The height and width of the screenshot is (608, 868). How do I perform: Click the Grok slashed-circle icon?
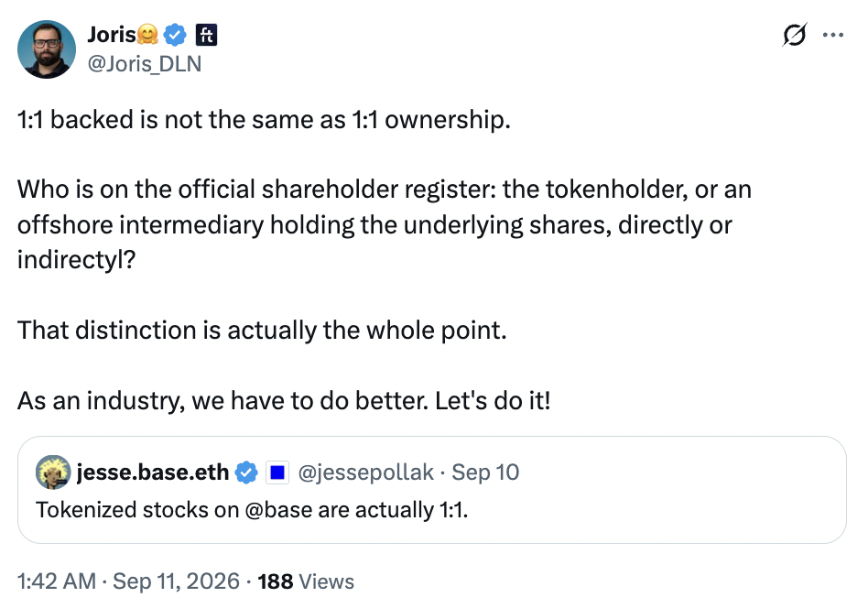795,35
